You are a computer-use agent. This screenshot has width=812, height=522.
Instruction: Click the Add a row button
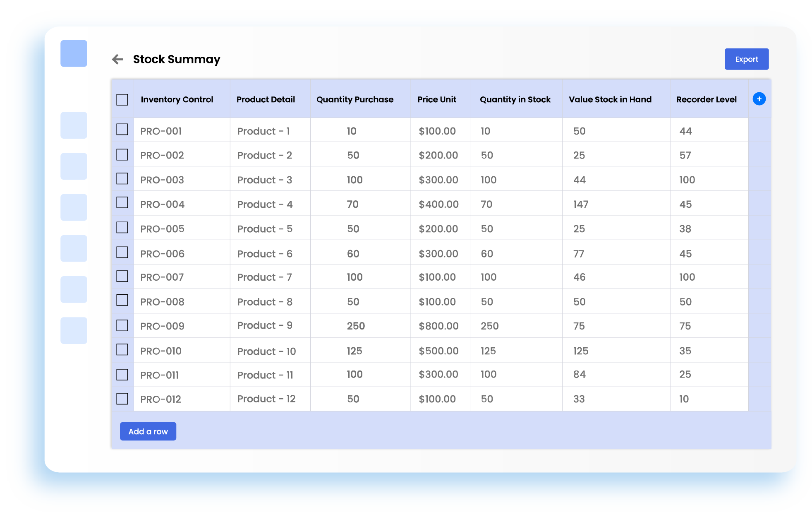(x=148, y=431)
